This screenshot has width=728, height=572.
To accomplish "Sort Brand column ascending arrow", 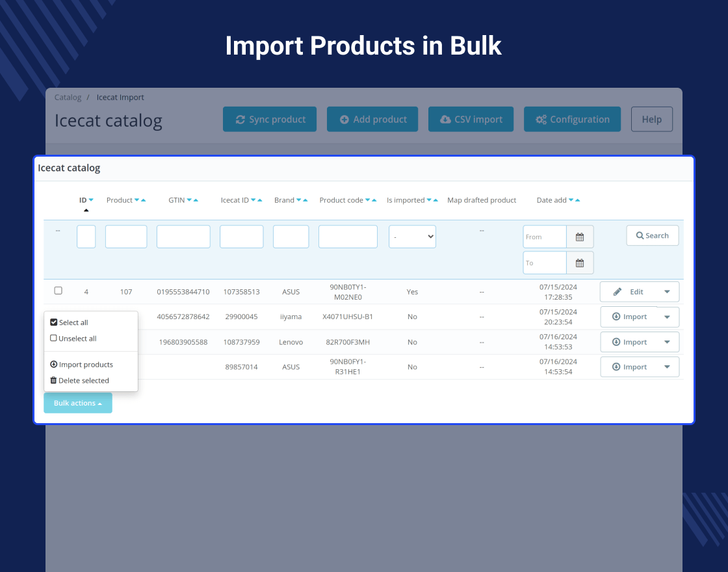I will point(305,200).
